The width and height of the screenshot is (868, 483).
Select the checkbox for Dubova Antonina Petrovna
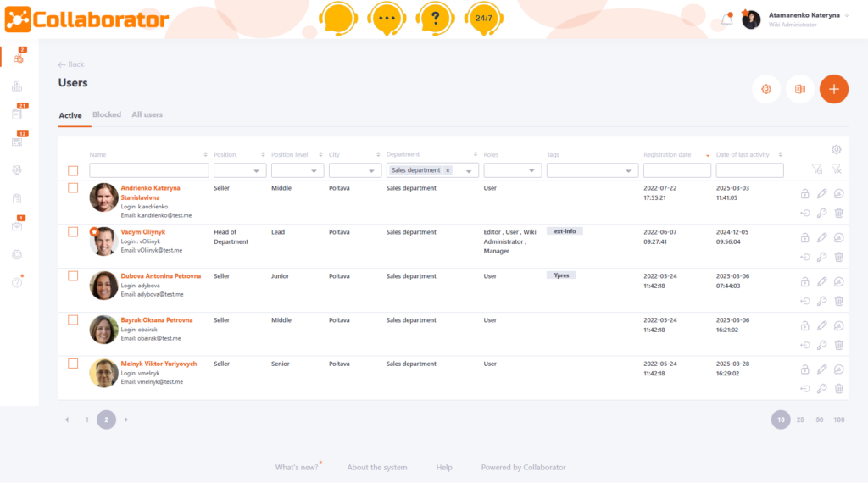click(73, 275)
